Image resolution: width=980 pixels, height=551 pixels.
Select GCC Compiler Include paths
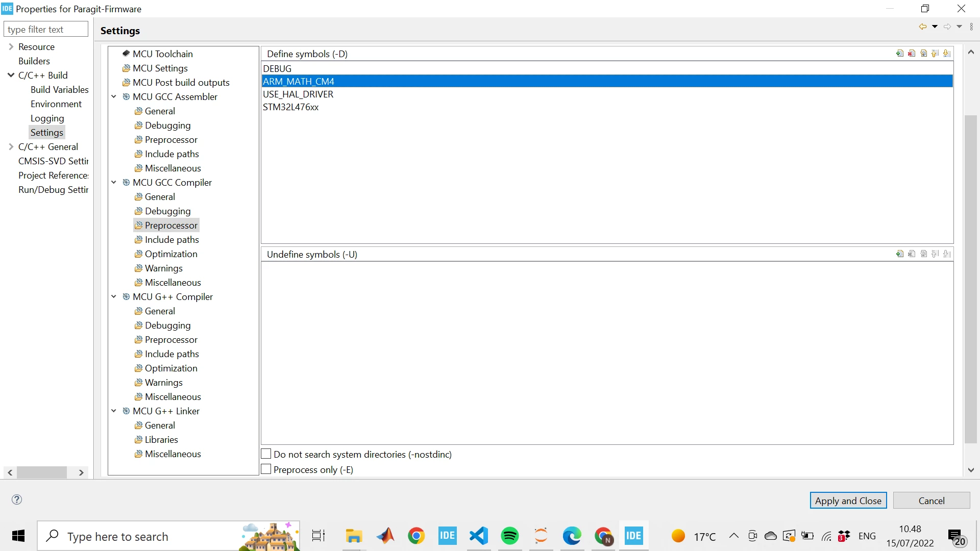point(166,239)
